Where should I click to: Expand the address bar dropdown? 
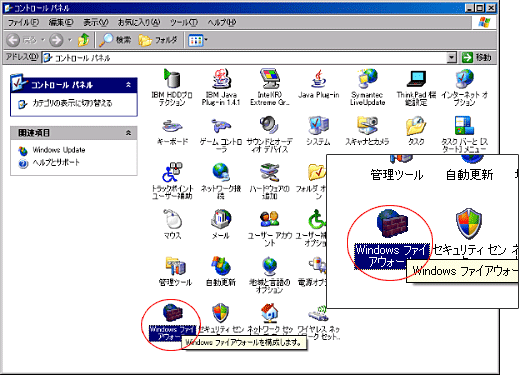pos(452,58)
